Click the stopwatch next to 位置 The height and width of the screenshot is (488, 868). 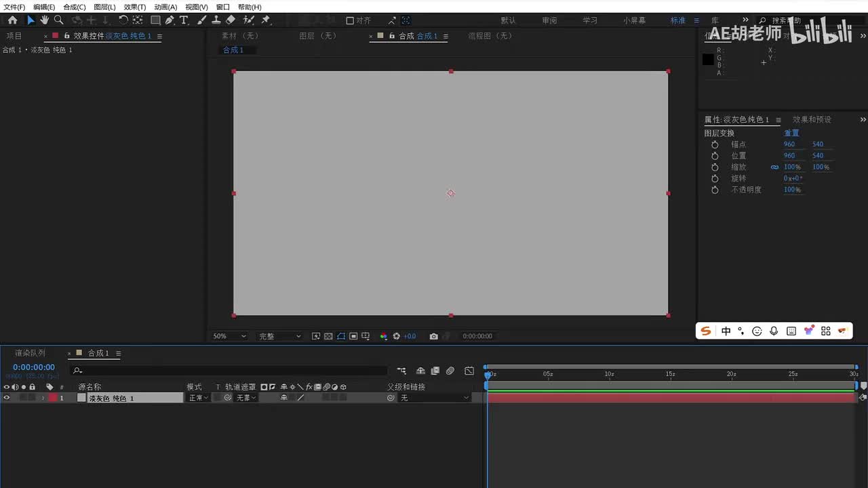pyautogui.click(x=715, y=156)
